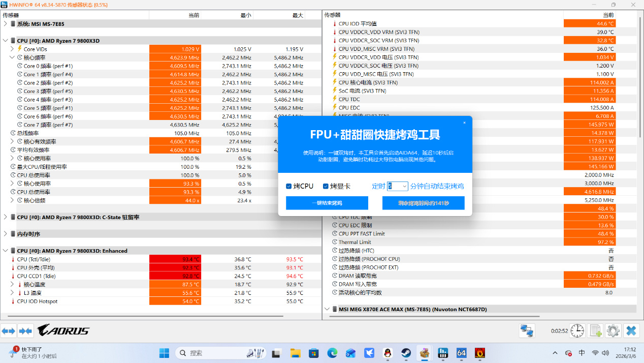This screenshot has height=363, width=644.
Task: Expand the 内存时序 group
Action: click(x=6, y=234)
